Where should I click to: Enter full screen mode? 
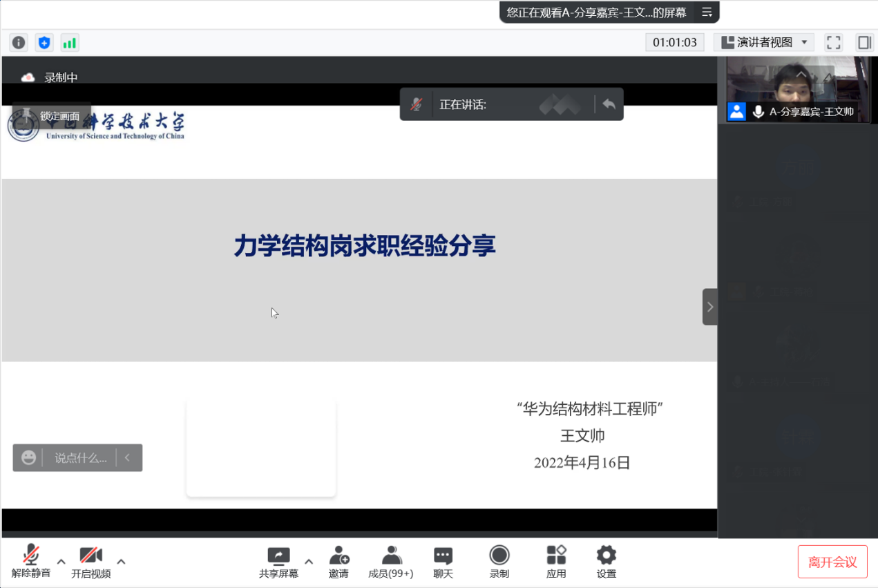(x=834, y=43)
